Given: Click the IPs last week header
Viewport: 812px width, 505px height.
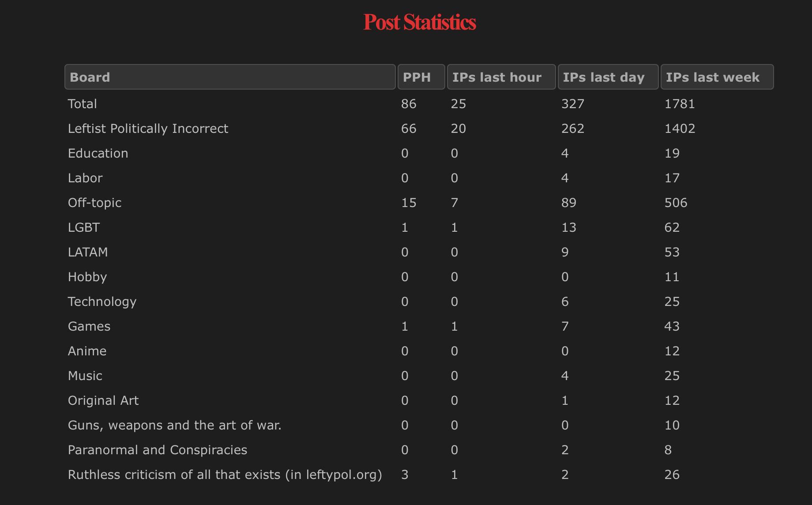Looking at the screenshot, I should click(x=717, y=77).
